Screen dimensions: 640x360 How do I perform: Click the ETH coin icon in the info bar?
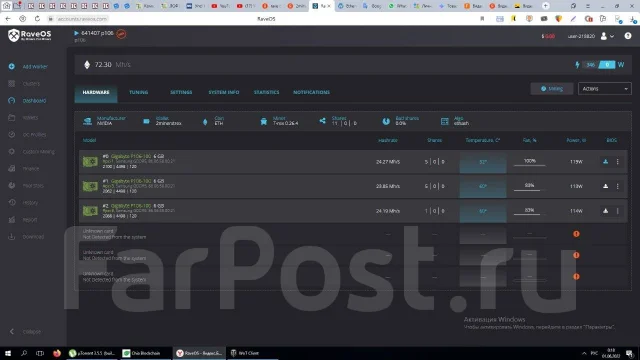205,122
